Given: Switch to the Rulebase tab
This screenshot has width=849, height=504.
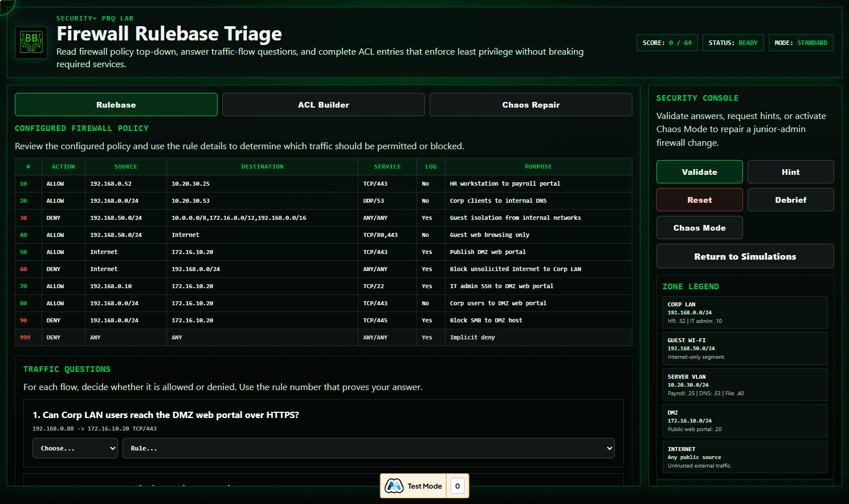Looking at the screenshot, I should coord(116,105).
